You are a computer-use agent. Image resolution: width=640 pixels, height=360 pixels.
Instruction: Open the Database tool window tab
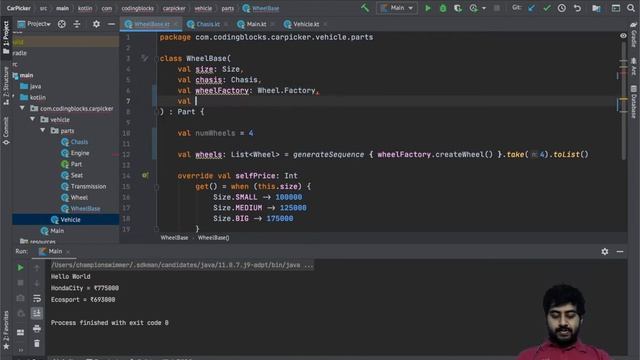(634, 102)
